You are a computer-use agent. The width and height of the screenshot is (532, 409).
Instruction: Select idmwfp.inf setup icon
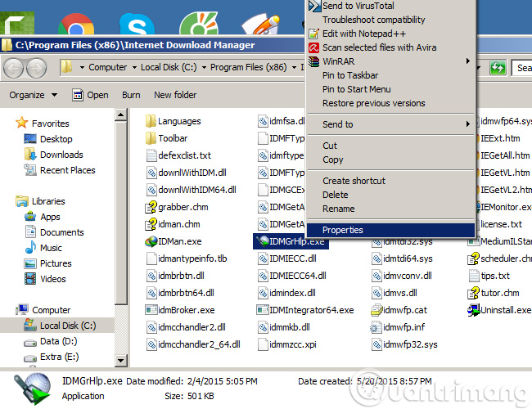point(376,327)
